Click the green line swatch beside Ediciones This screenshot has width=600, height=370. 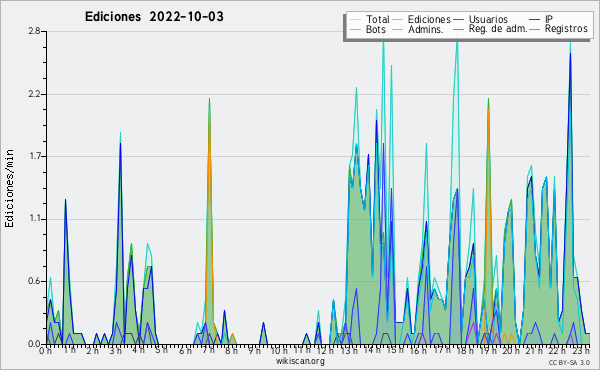click(398, 20)
